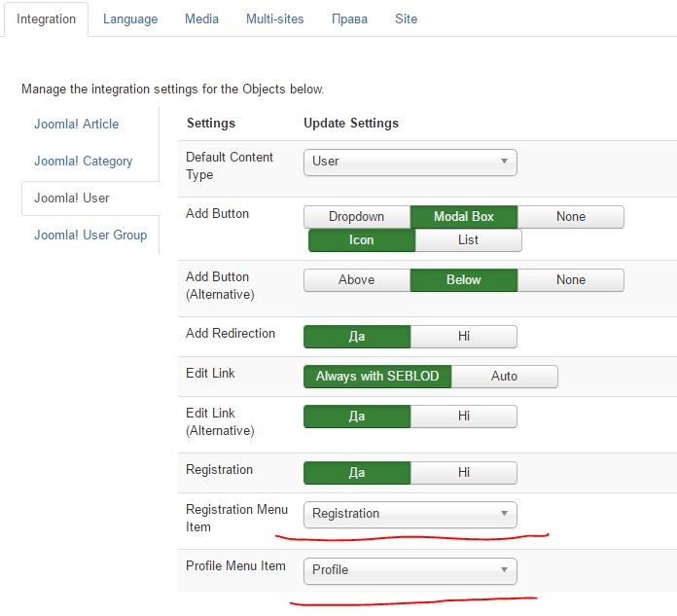This screenshot has height=616, width=677.
Task: Set Add Button to Dropdown
Action: 357,216
